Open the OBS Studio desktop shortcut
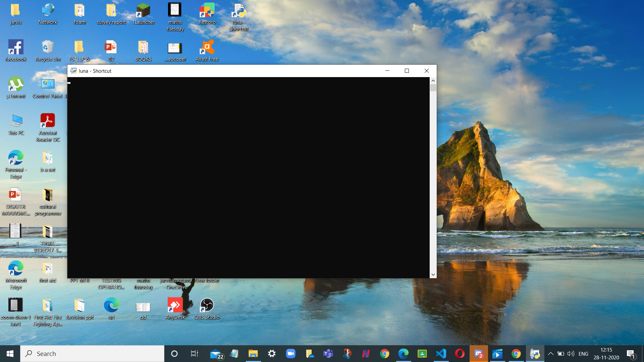The width and height of the screenshot is (644, 362). pyautogui.click(x=207, y=308)
